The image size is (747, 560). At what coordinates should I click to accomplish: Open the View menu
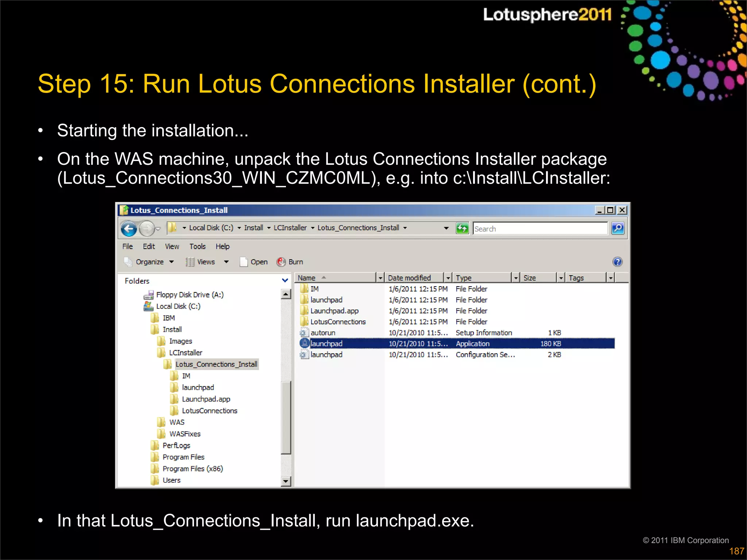tap(172, 246)
